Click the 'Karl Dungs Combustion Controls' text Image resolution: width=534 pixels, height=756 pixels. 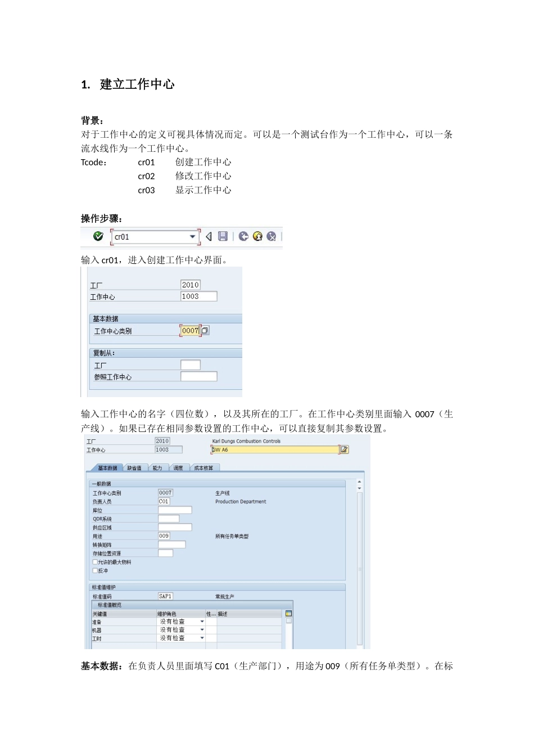click(x=246, y=442)
